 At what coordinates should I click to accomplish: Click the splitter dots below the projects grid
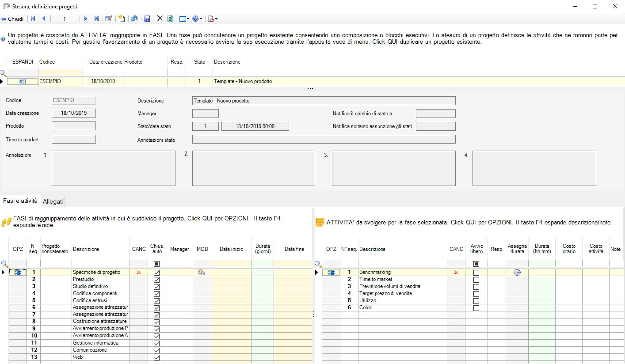click(310, 88)
